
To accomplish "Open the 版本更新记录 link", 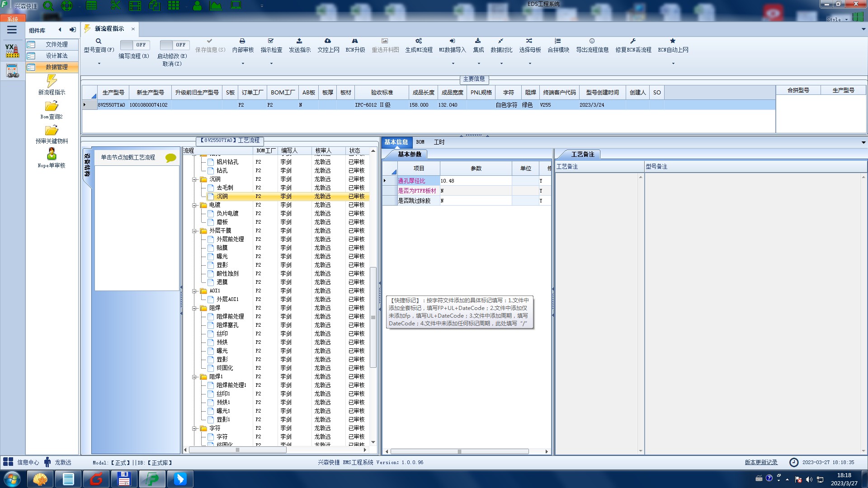I will tap(761, 462).
